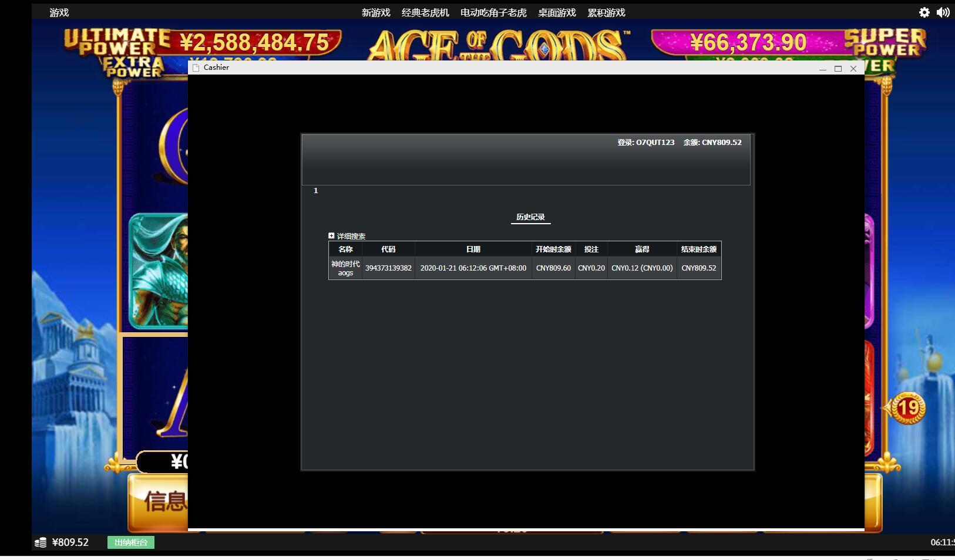
Task: Click the date 2020-01-21 06:12:06 cell
Action: [x=473, y=268]
